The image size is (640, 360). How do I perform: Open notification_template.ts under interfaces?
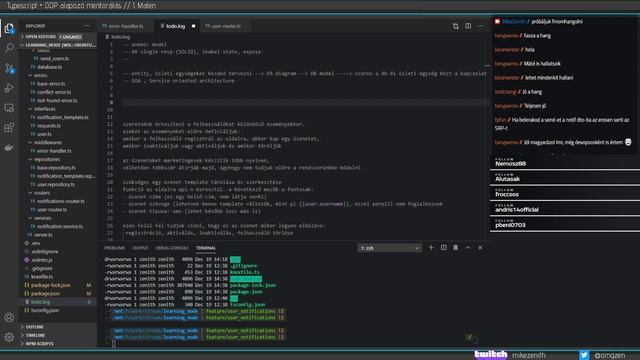[x=62, y=117]
